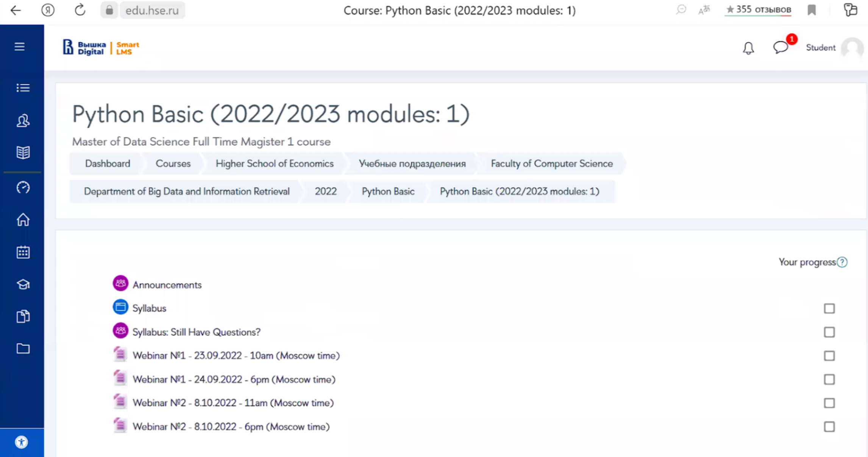Mark Syllabus as complete

click(x=829, y=308)
